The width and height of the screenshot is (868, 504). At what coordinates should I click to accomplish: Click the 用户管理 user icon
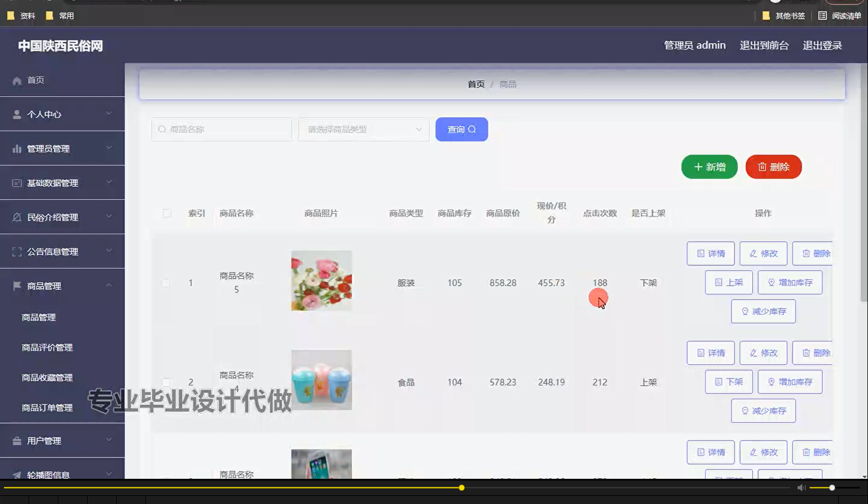[x=17, y=440]
